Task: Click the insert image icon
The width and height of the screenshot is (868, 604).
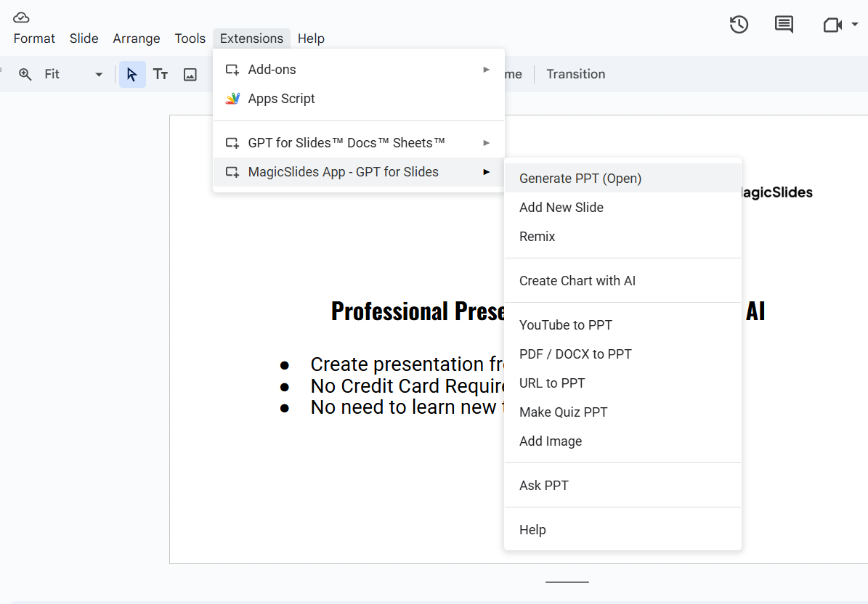Action: [190, 74]
